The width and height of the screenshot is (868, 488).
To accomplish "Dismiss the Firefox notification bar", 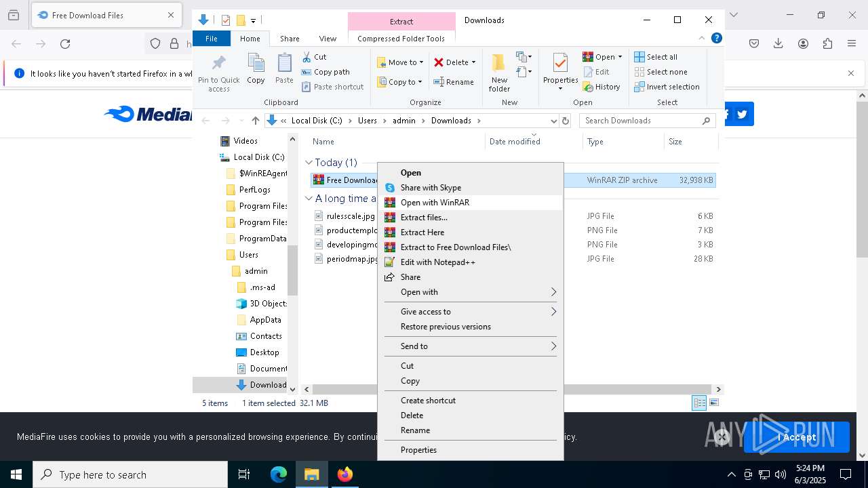I will 851,73.
